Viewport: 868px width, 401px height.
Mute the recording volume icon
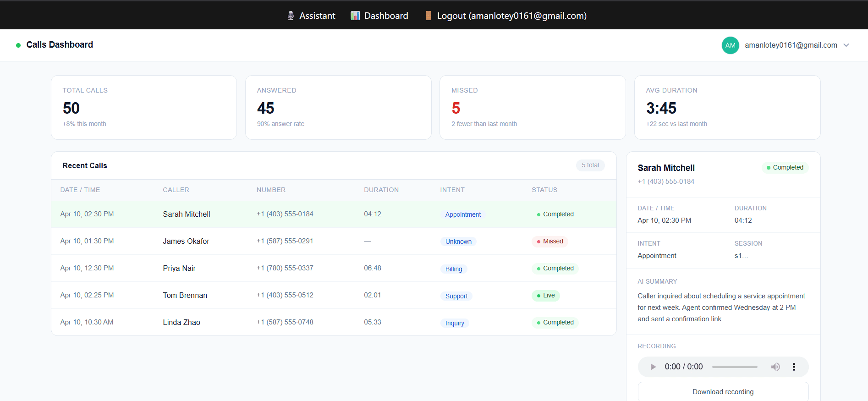pos(775,367)
